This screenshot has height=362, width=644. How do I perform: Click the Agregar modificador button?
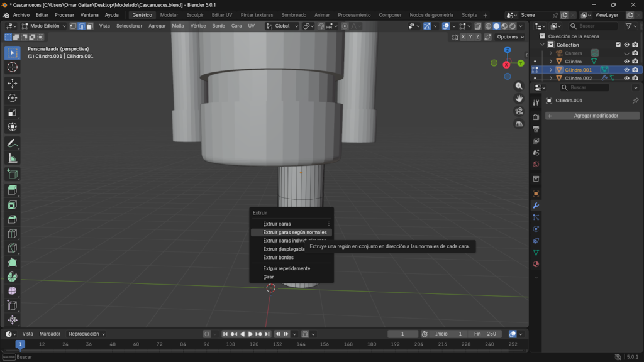(596, 116)
